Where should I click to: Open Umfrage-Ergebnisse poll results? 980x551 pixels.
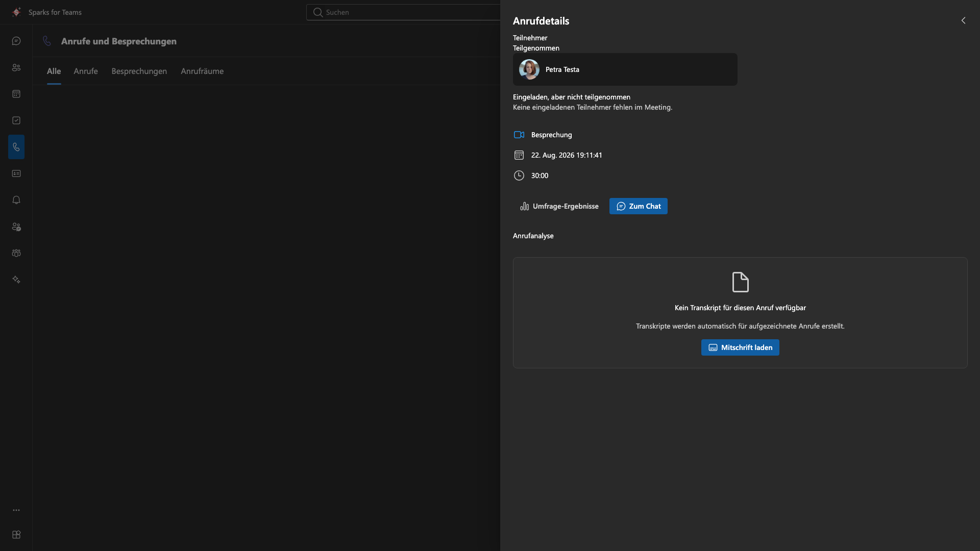[x=559, y=206]
